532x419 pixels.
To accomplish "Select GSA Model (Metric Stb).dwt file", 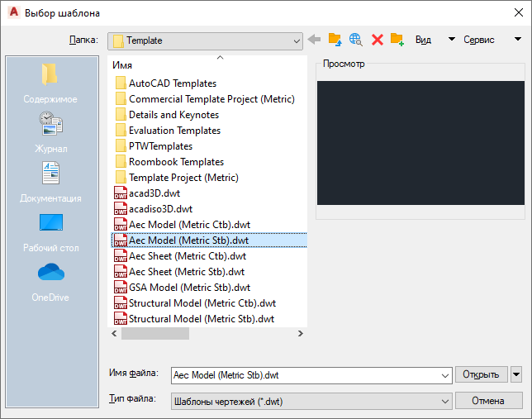I will 183,288.
